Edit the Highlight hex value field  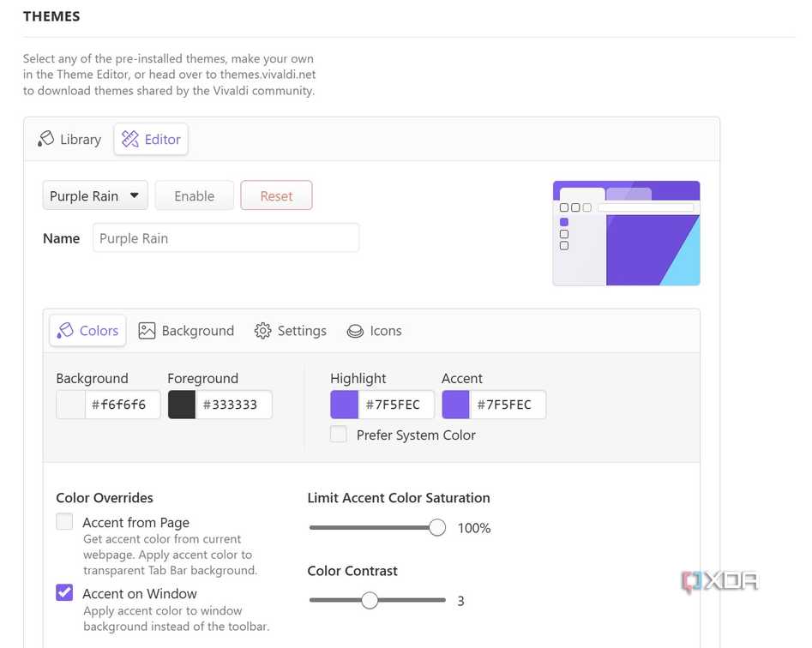click(x=396, y=405)
